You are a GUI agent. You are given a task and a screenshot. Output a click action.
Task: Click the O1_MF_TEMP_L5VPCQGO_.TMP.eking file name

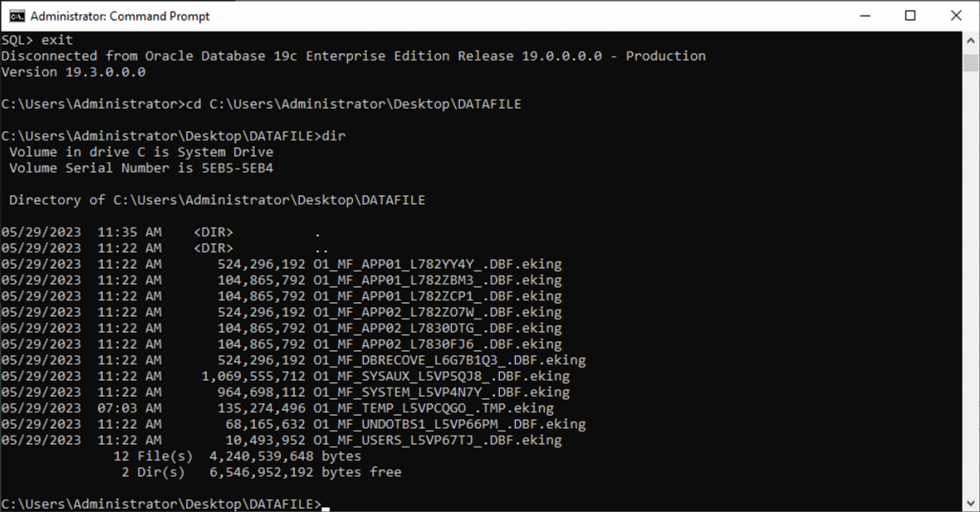(433, 408)
